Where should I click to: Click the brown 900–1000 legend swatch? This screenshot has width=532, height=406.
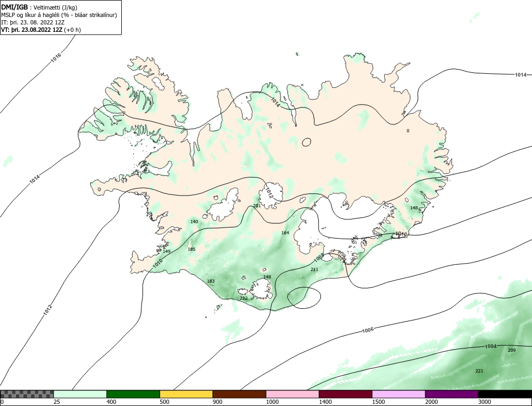tap(239, 394)
